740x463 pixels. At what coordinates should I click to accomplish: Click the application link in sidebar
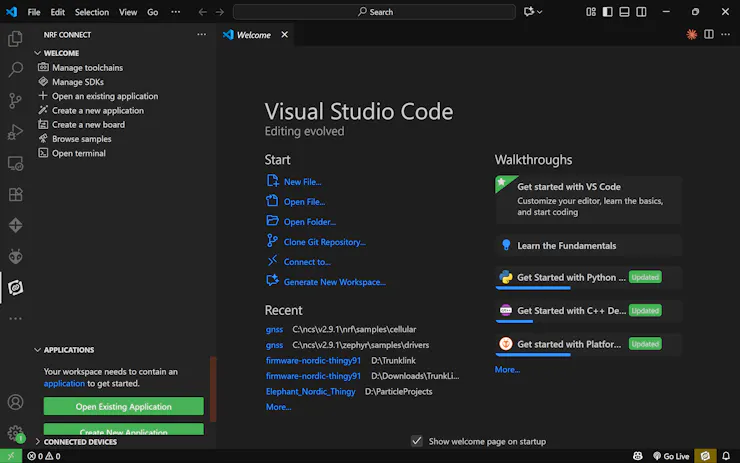pyautogui.click(x=64, y=383)
